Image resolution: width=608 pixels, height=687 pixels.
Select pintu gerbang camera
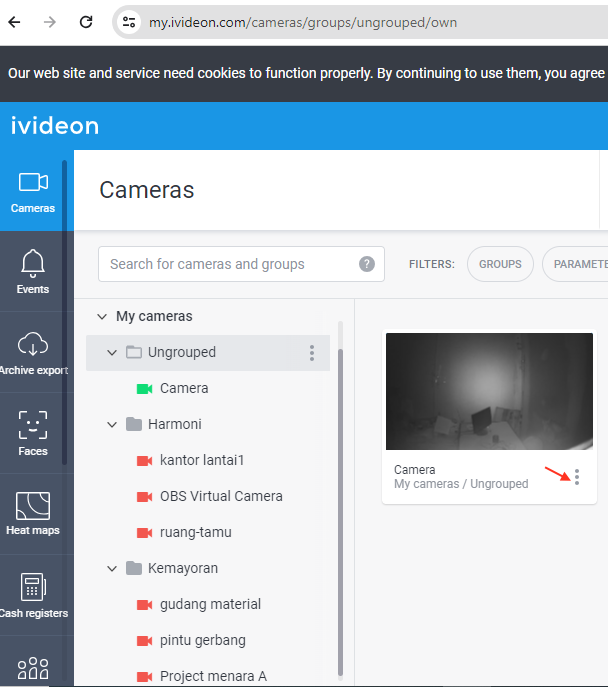pyautogui.click(x=203, y=640)
